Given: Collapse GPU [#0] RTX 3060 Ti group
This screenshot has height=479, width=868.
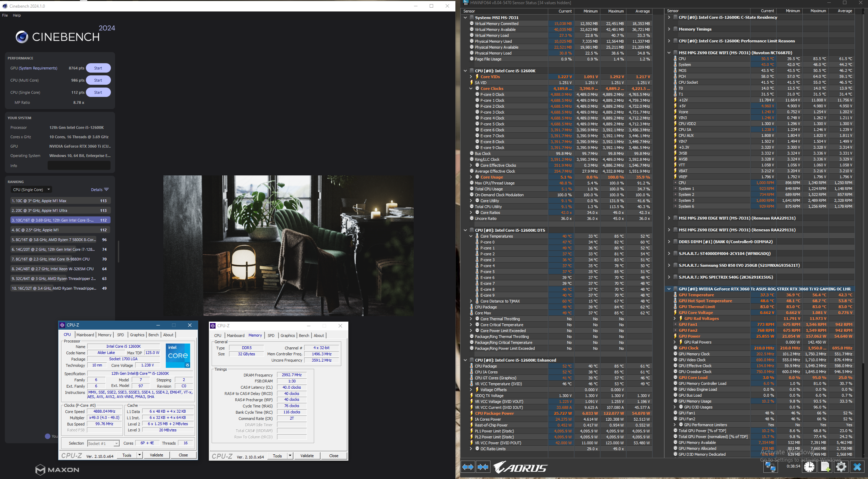Looking at the screenshot, I should (669, 289).
